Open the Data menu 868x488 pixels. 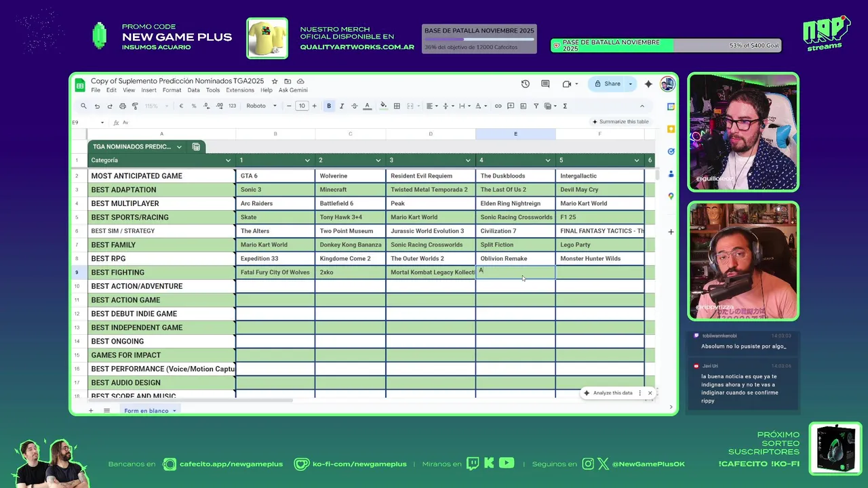click(x=193, y=90)
